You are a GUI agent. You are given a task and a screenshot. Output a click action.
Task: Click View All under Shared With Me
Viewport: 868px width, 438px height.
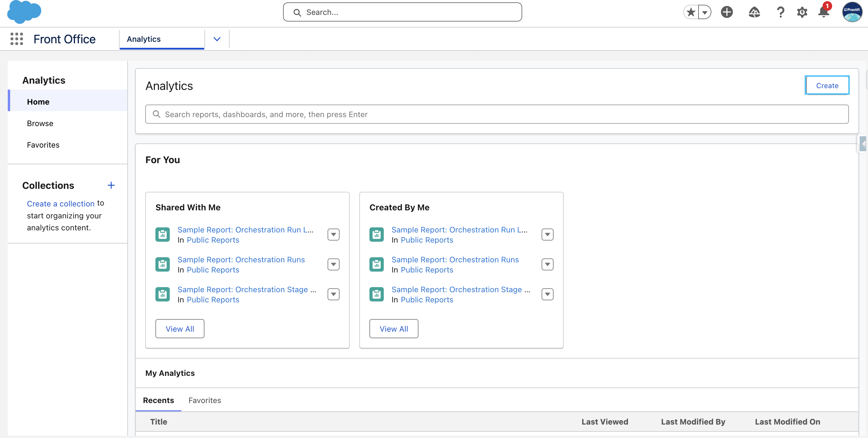click(x=180, y=329)
